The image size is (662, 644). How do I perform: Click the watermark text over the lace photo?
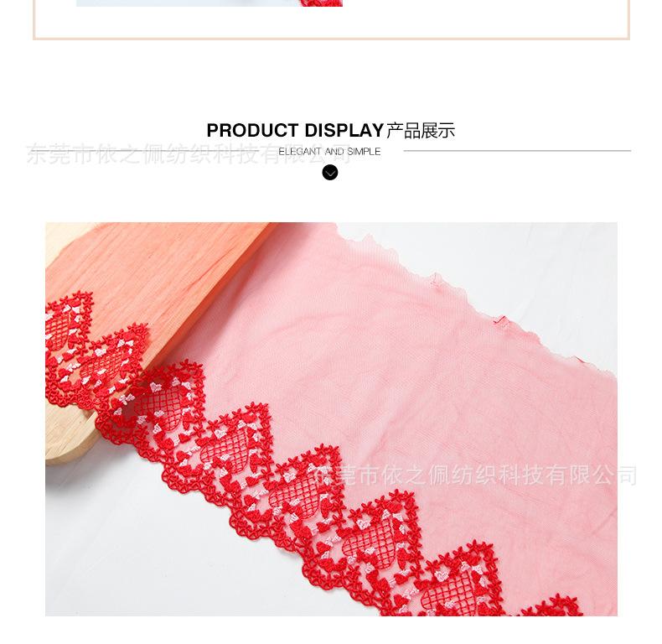click(x=475, y=475)
